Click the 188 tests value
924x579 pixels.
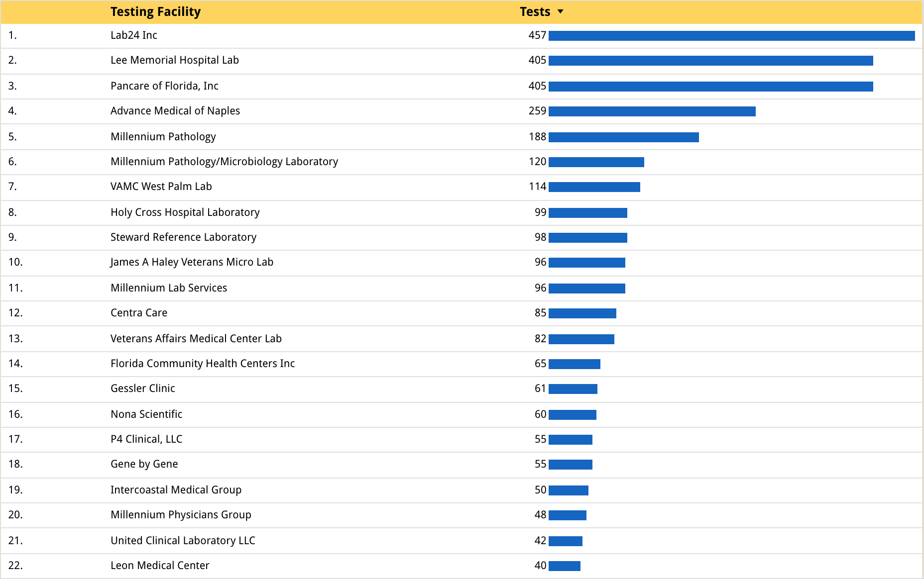pyautogui.click(x=538, y=137)
